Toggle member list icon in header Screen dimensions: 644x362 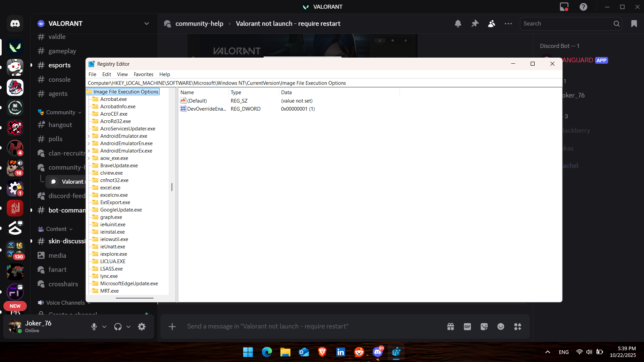point(491,24)
